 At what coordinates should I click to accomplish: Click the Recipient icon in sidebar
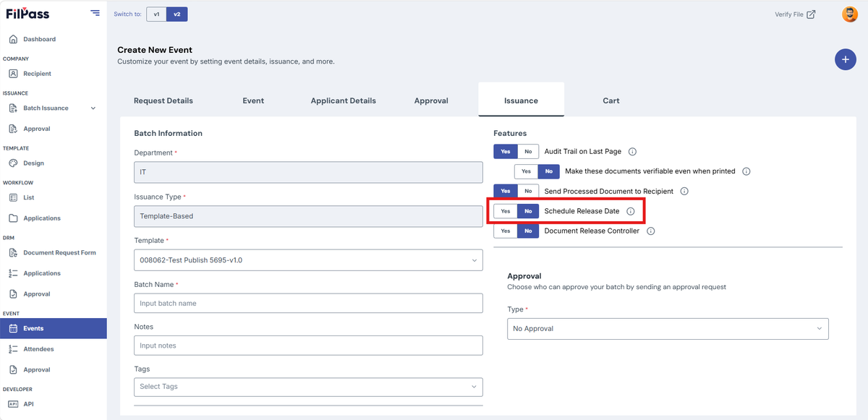pyautogui.click(x=13, y=74)
